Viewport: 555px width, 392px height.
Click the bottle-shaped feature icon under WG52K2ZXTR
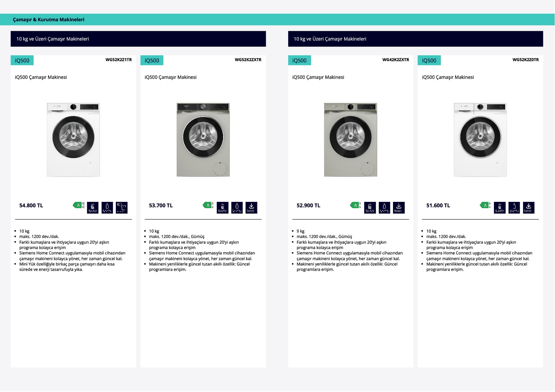coord(237,207)
